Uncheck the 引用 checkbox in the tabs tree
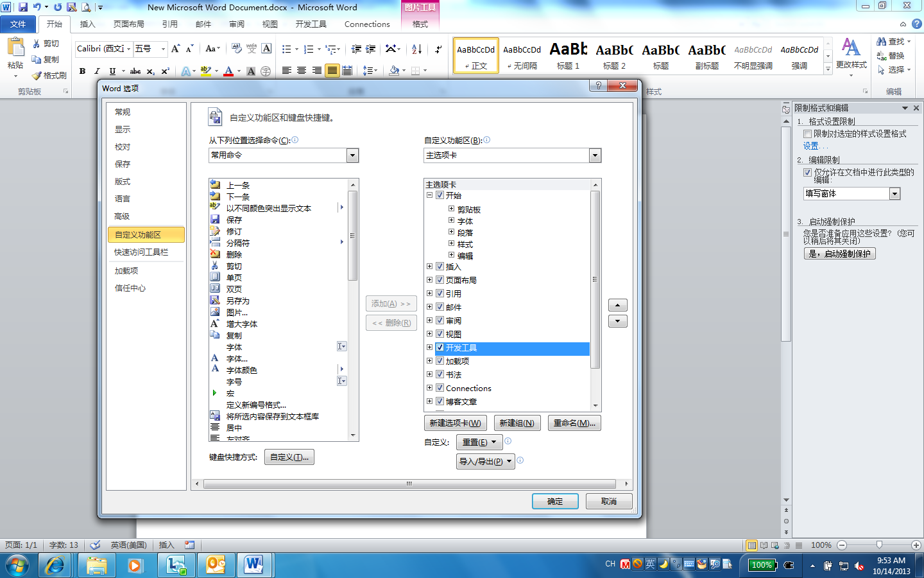The image size is (924, 578). (440, 293)
